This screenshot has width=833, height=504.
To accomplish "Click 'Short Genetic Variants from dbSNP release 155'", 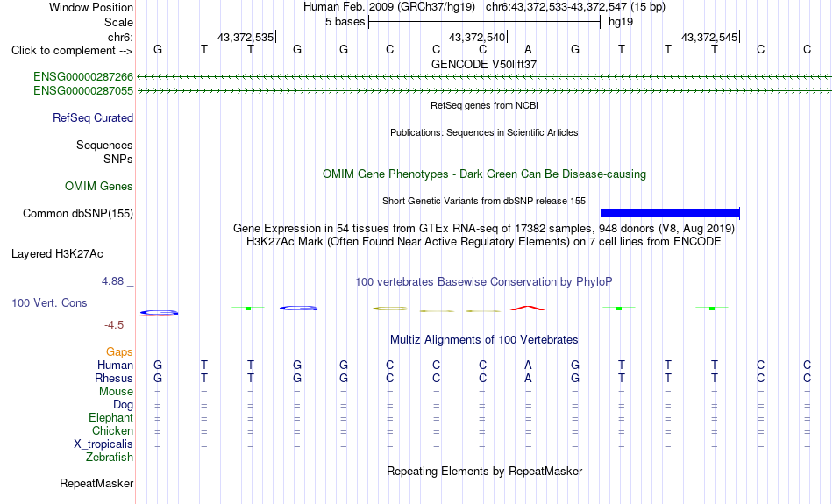I will coord(484,202).
